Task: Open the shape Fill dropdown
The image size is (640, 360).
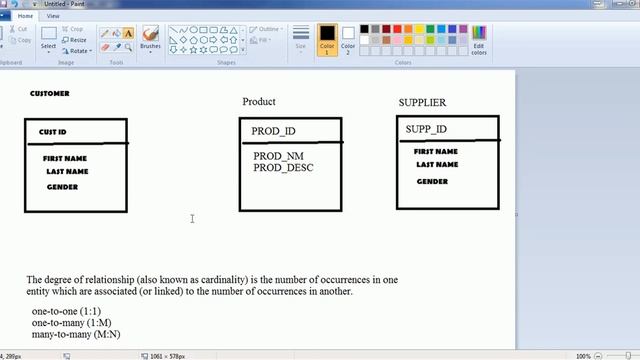Action: point(260,40)
